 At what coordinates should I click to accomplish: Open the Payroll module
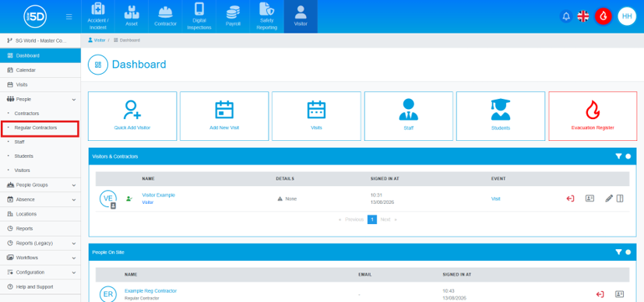233,16
